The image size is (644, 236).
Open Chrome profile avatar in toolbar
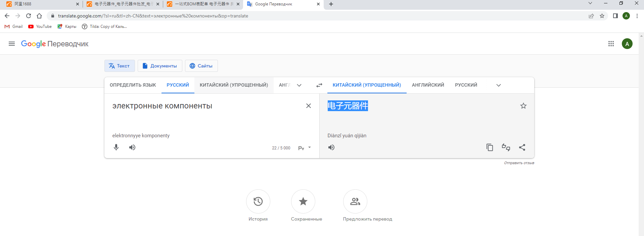(626, 16)
